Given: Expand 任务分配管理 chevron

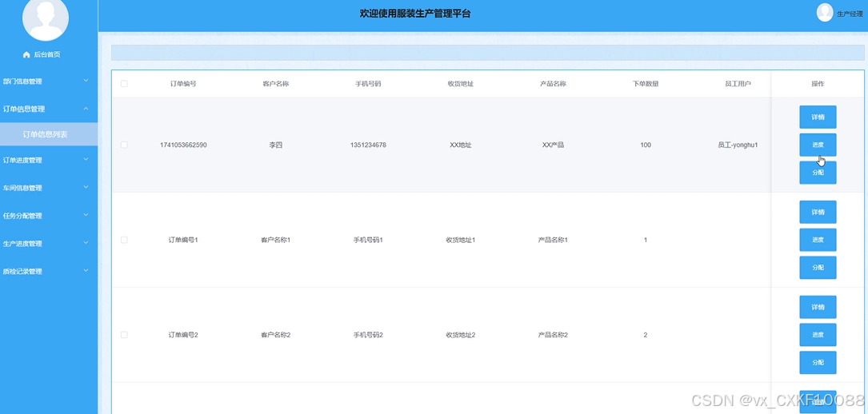Looking at the screenshot, I should point(86,215).
